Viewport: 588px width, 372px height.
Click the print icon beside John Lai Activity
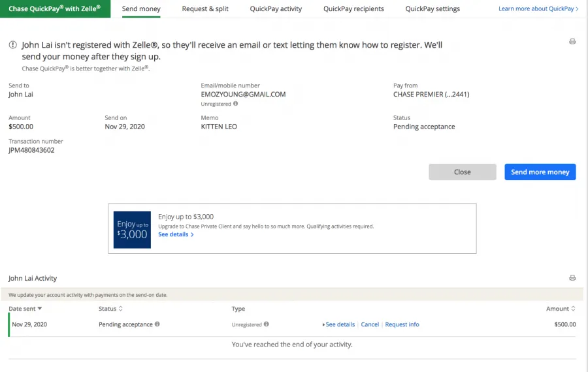pyautogui.click(x=572, y=278)
